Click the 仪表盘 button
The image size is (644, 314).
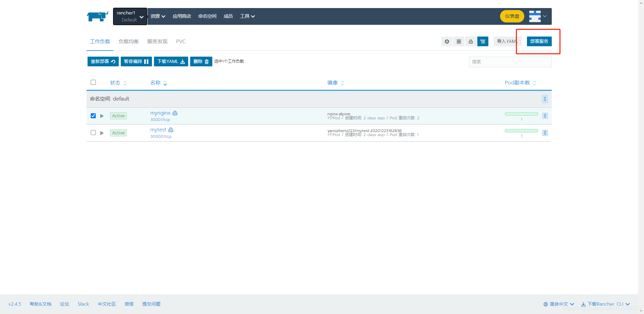tap(512, 16)
